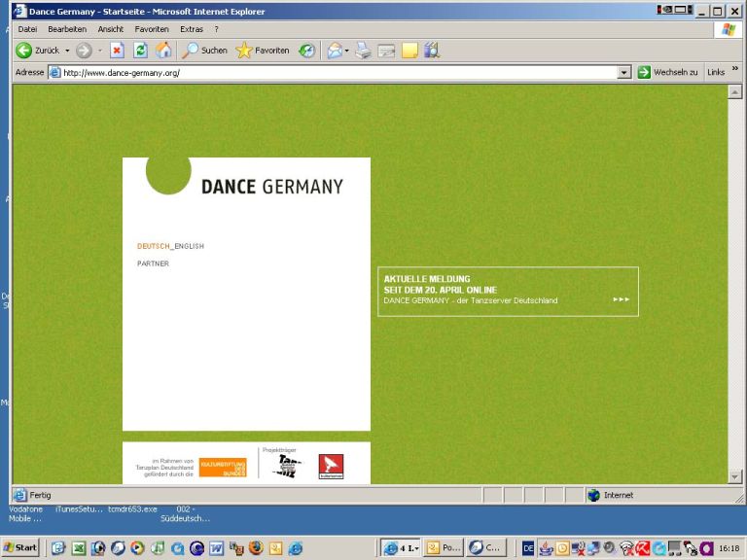
Task: Open Favoriten star panel
Action: tap(262, 50)
